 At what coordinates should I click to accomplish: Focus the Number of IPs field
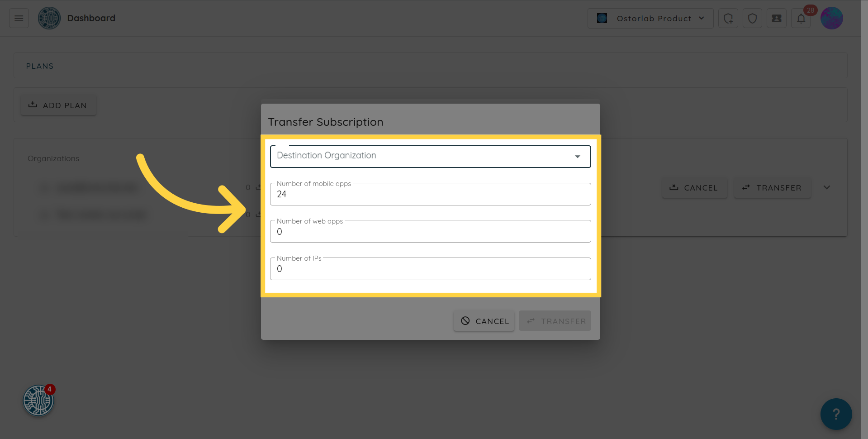pos(430,269)
